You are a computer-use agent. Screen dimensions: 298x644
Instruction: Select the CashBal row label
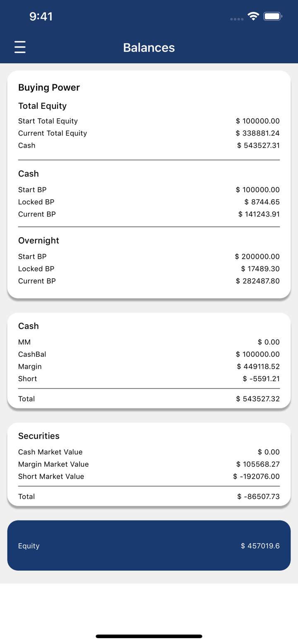click(32, 354)
